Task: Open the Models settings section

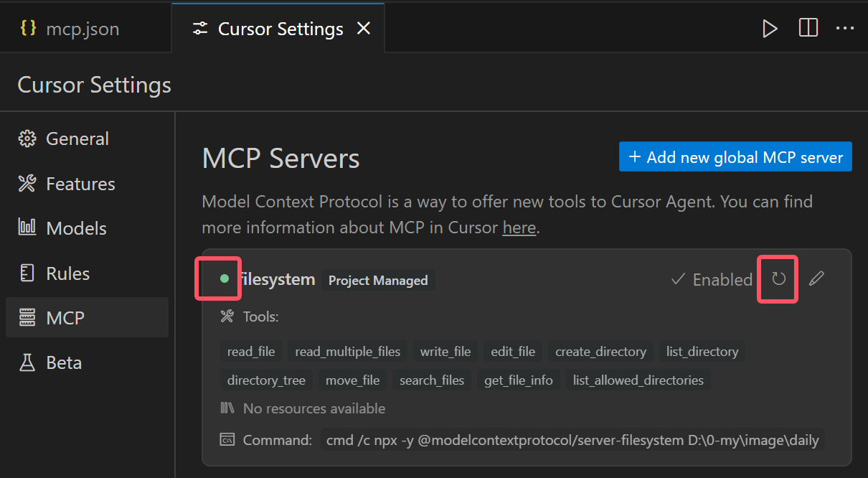Action: click(x=87, y=228)
